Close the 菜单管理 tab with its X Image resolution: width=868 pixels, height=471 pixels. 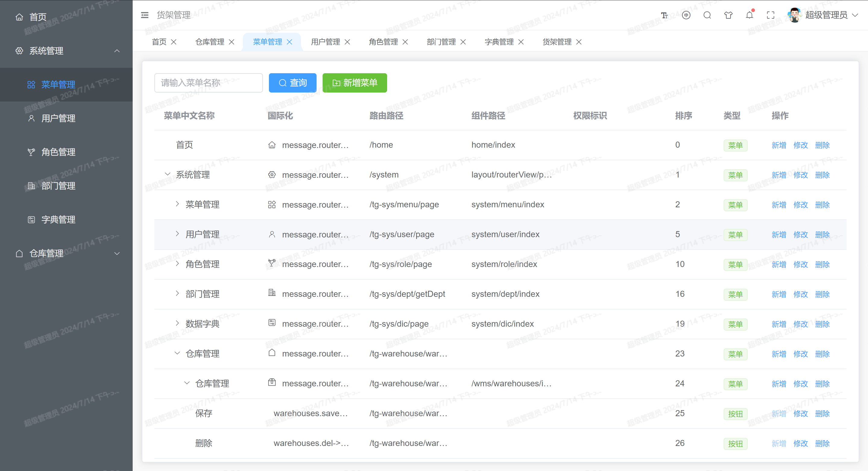(289, 42)
